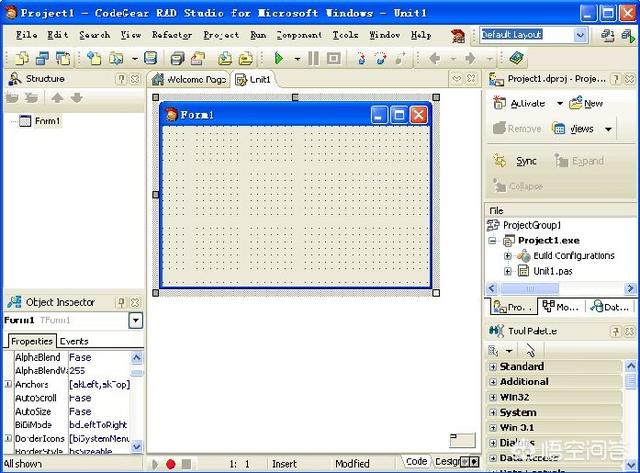
Task: Open the Object Inspector instance dropdown
Action: tap(136, 321)
